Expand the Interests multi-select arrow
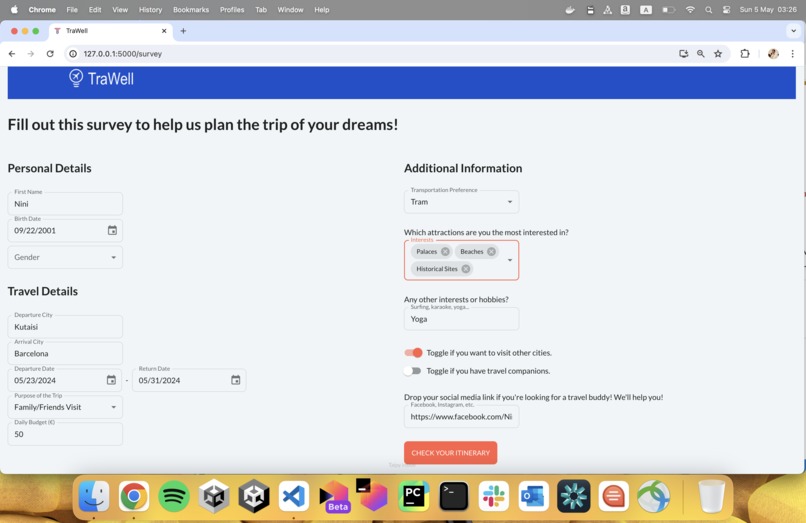The image size is (806, 523). point(510,260)
